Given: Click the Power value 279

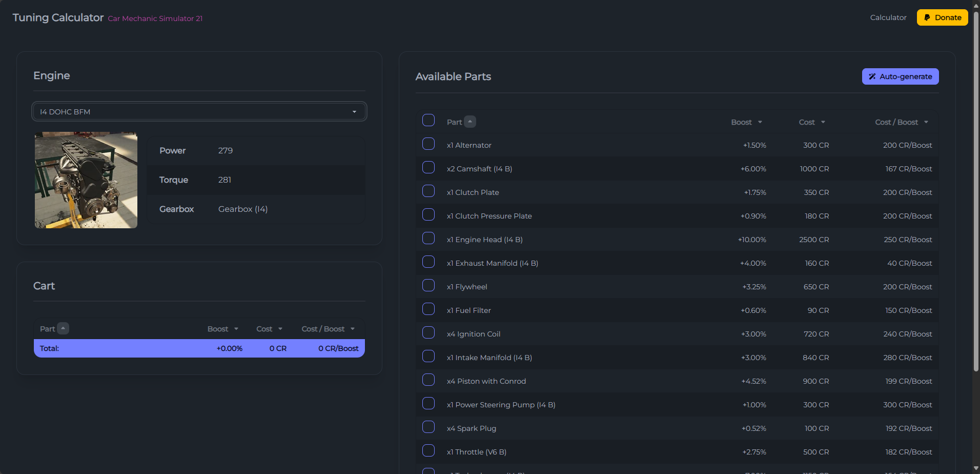Looking at the screenshot, I should 226,150.
